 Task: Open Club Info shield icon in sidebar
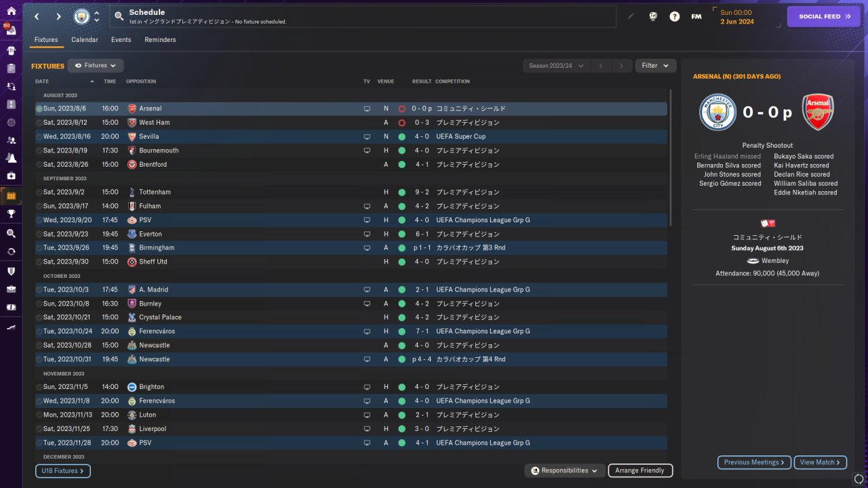(x=11, y=271)
